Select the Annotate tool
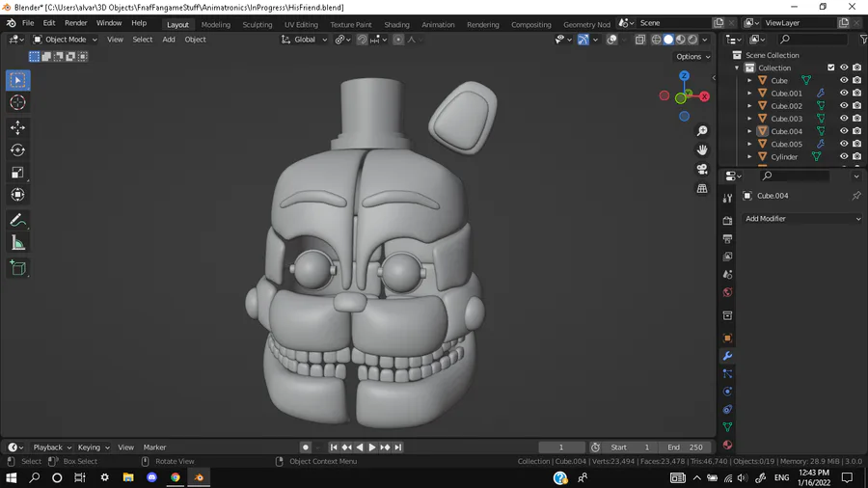Viewport: 868px width, 488px height. pos(17,220)
